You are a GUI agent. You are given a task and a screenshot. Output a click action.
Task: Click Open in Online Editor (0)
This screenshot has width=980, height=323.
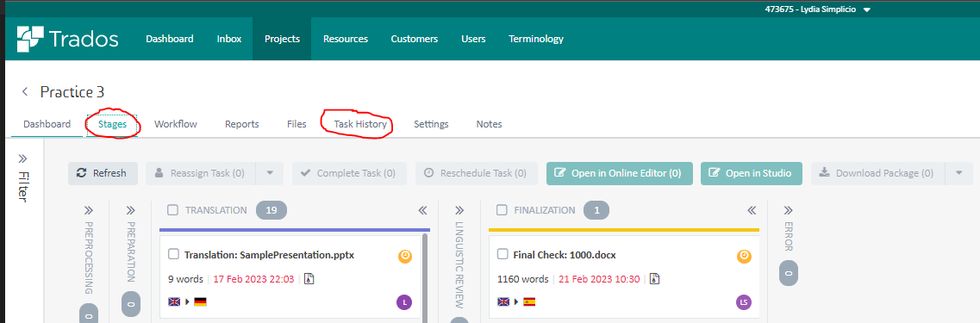[x=619, y=173]
